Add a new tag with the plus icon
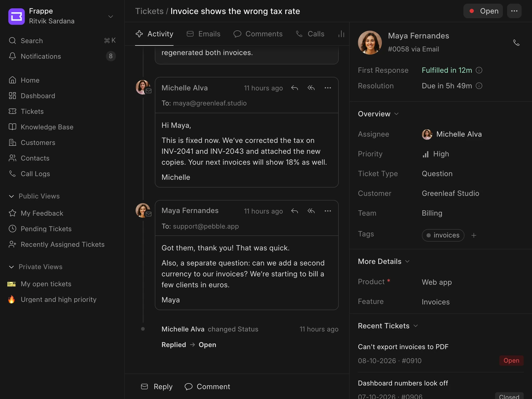 pyautogui.click(x=474, y=235)
